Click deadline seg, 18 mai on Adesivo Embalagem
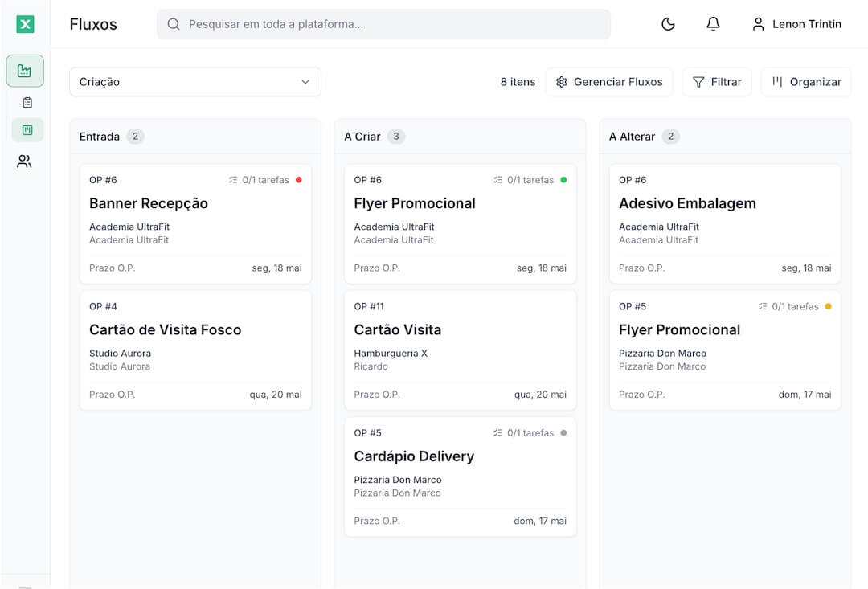The height and width of the screenshot is (589, 868). (807, 268)
